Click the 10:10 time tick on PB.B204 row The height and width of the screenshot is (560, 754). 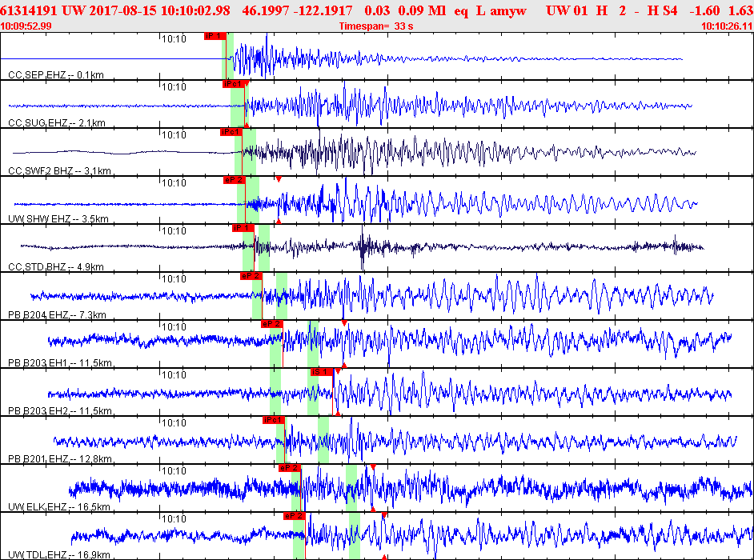pyautogui.click(x=174, y=279)
